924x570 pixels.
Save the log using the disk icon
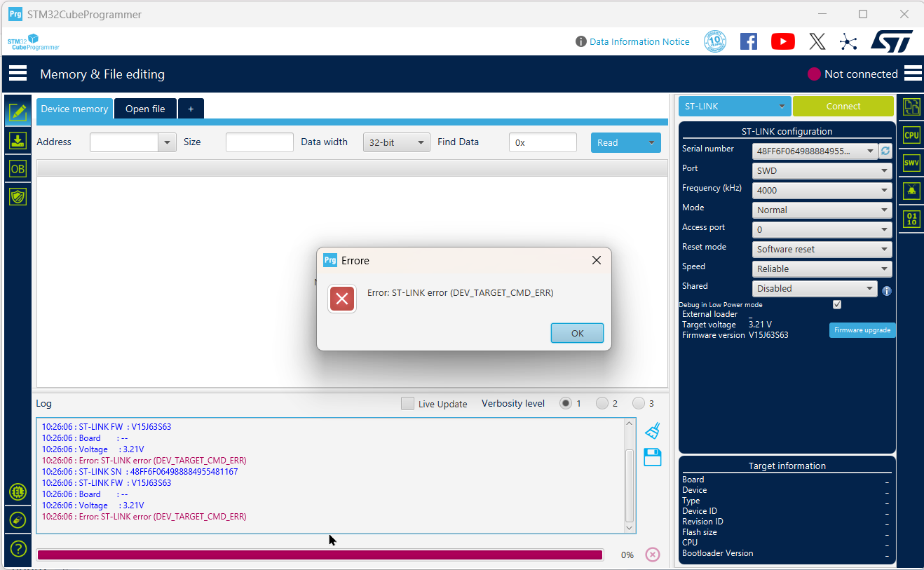coord(652,456)
